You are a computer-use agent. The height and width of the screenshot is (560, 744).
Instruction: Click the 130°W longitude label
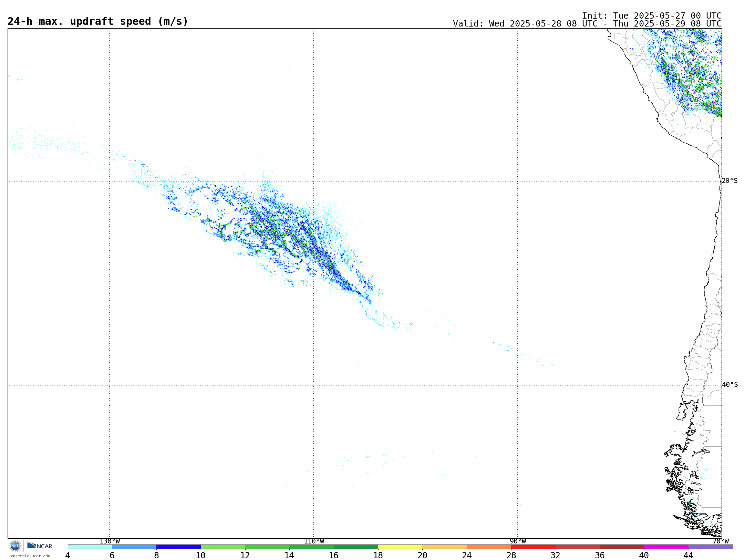pyautogui.click(x=110, y=541)
